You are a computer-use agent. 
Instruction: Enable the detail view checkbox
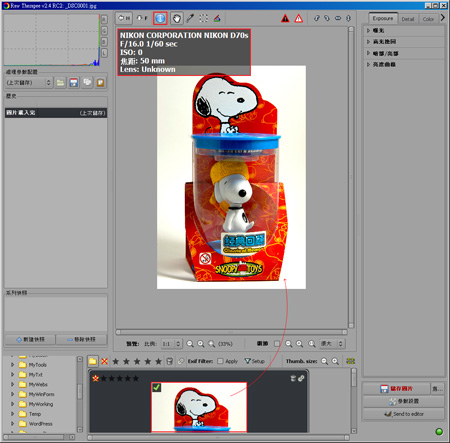pos(277,343)
